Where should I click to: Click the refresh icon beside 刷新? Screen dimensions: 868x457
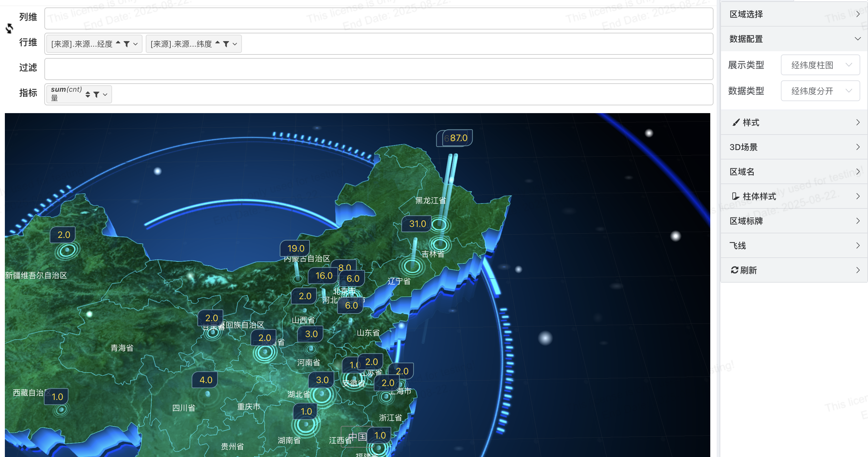[x=734, y=270]
